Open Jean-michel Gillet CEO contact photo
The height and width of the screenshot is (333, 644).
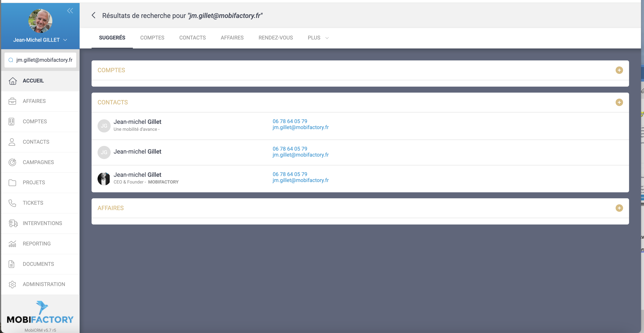pos(104,179)
